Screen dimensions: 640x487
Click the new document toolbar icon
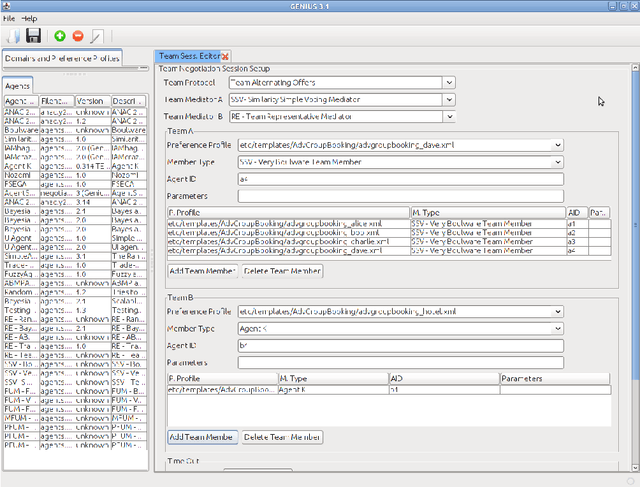coord(13,36)
